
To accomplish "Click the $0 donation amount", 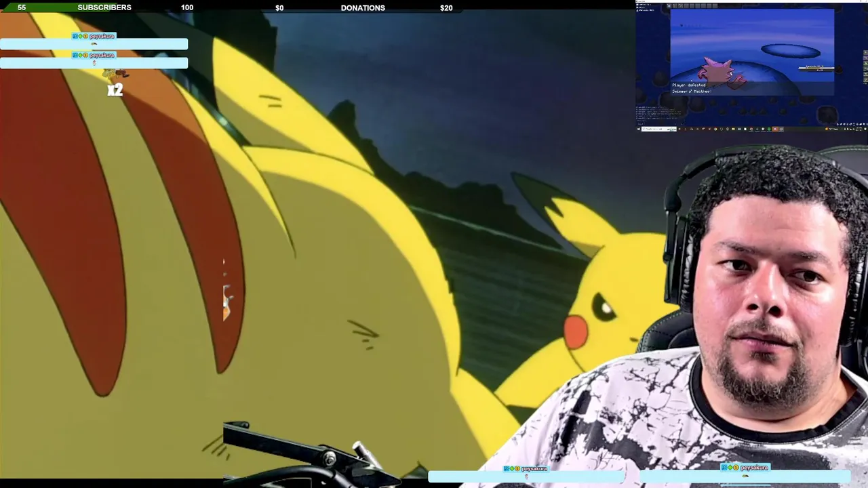I will click(x=279, y=7).
